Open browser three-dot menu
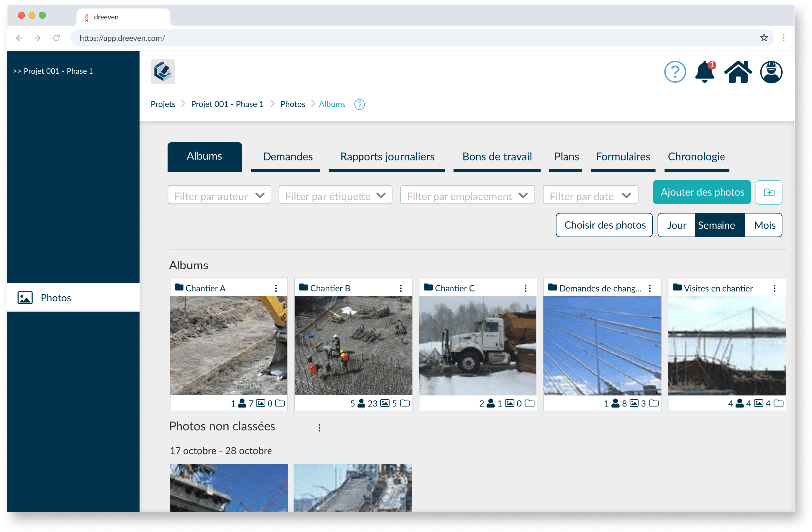Viewport: 812px width, 532px height. [x=783, y=38]
